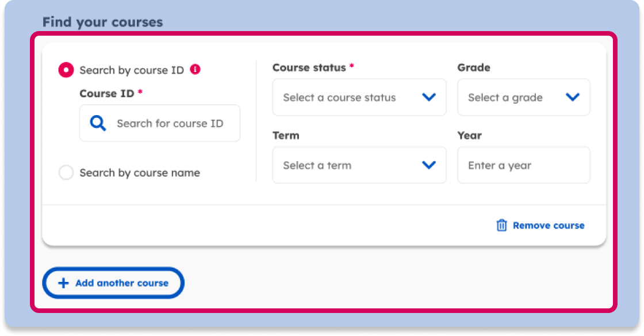The height and width of the screenshot is (336, 644).
Task: Click the Select a course status placeholder
Action: click(x=339, y=98)
